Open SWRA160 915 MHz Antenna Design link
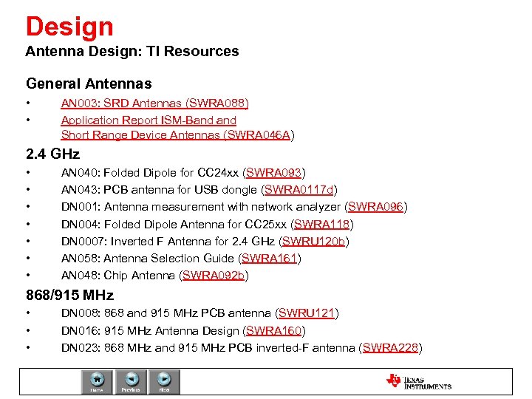Viewport: 532px width, 399px height. [273, 330]
